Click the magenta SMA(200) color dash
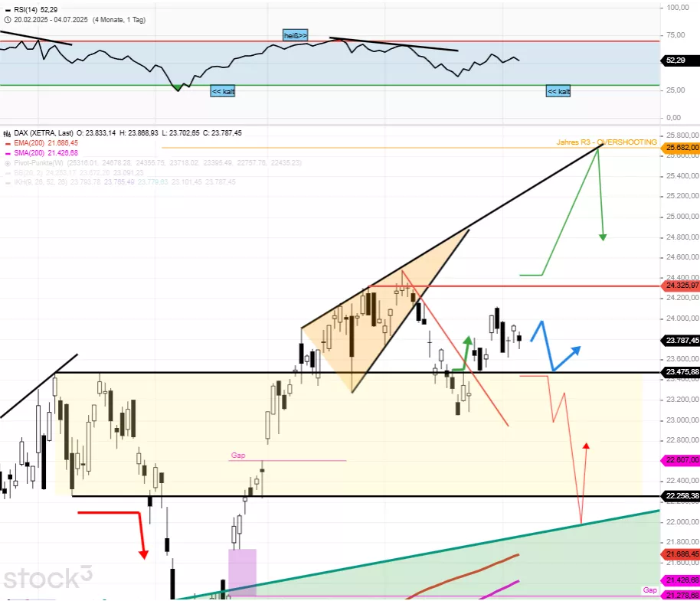Image resolution: width=700 pixels, height=601 pixels. [8, 153]
